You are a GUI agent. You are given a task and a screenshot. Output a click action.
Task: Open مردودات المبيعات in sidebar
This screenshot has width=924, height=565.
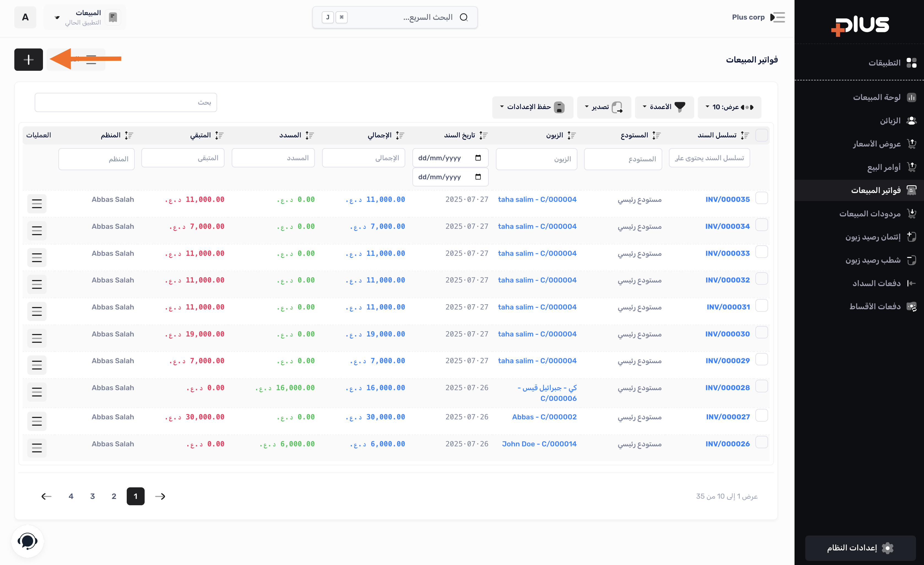pos(870,214)
